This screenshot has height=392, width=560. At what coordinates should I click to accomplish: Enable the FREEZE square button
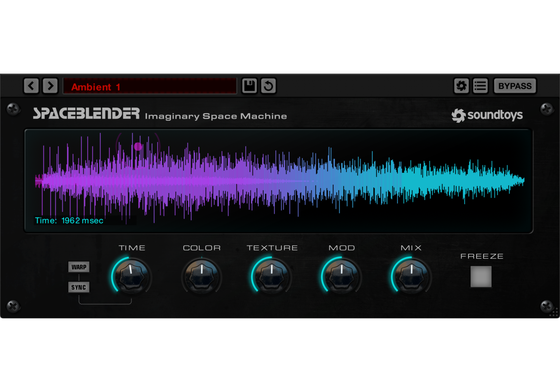[x=481, y=276]
